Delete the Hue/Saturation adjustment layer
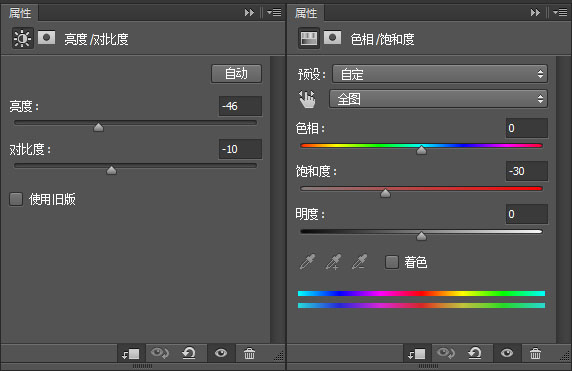 (536, 353)
